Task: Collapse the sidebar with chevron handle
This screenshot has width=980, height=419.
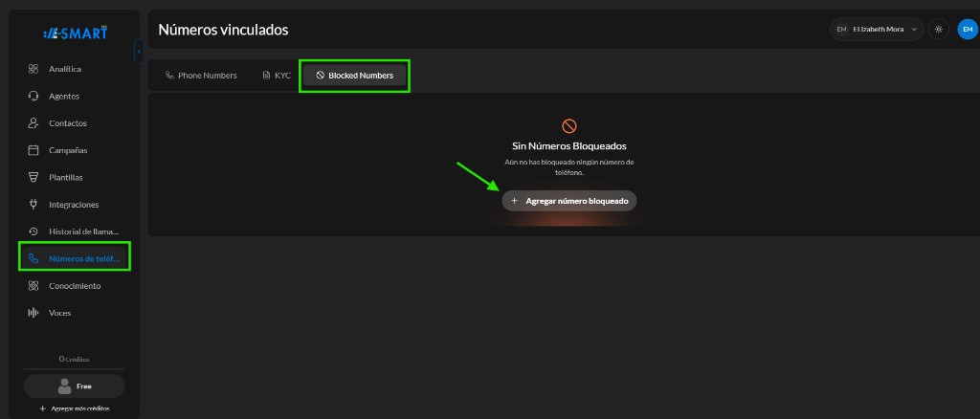Action: point(138,52)
